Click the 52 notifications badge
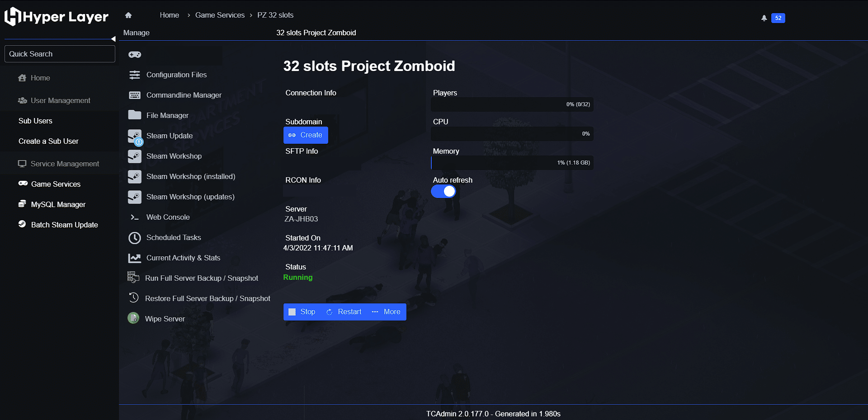868x420 pixels. 778,18
